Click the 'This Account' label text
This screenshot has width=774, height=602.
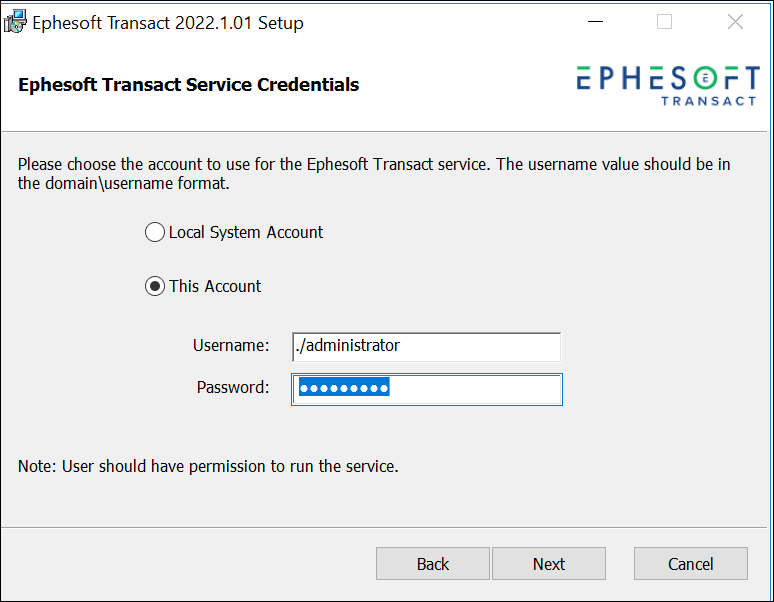[215, 286]
